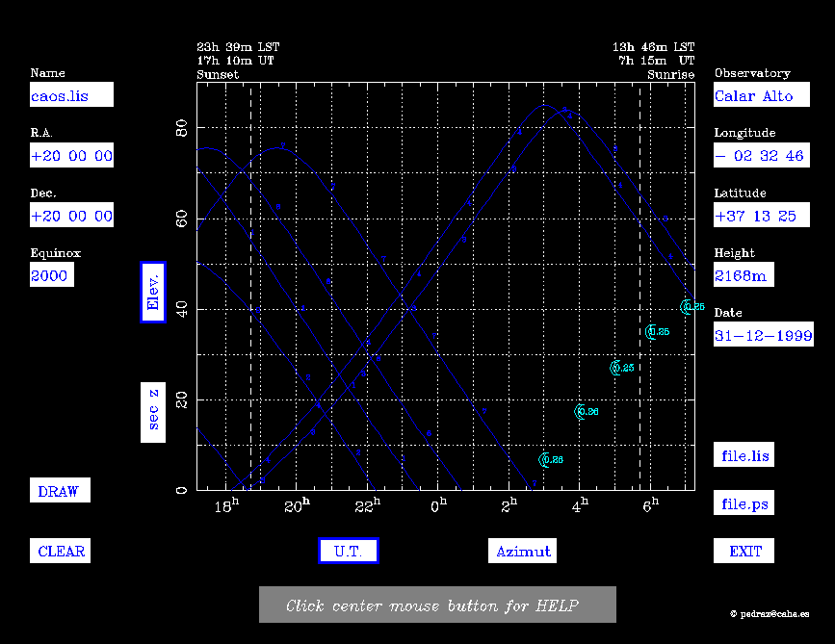Change the Observatory field Calar Alto

point(754,95)
